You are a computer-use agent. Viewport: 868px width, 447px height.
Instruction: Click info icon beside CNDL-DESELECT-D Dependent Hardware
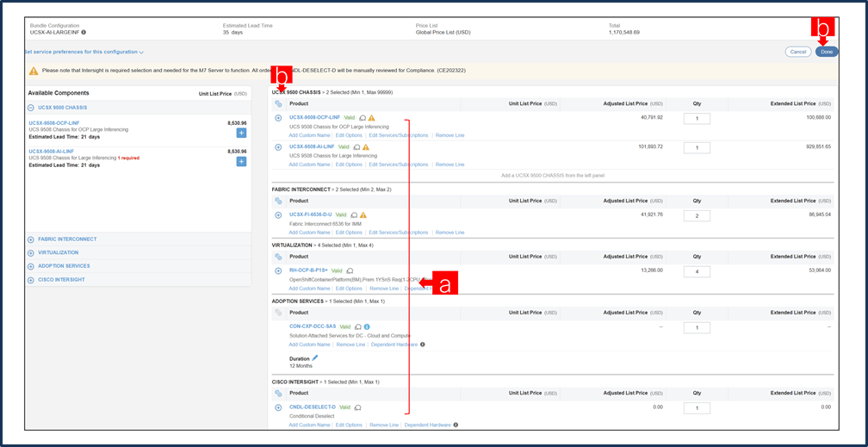456,425
